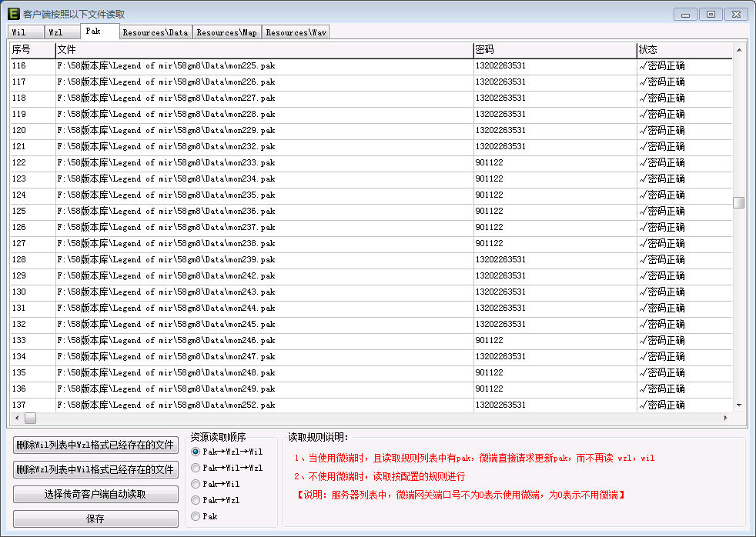The image size is (756, 537).
Task: Sort by the 密码 column header
Action: [554, 50]
